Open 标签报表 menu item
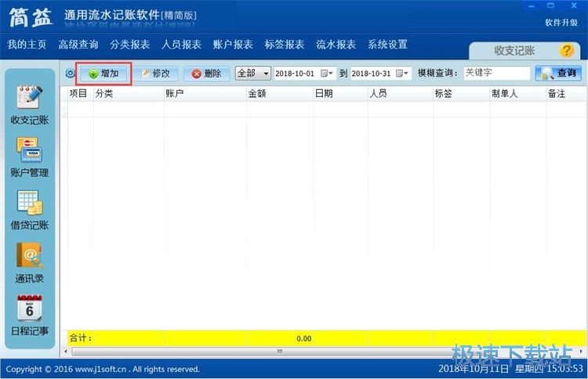This screenshot has width=588, height=379. 285,45
